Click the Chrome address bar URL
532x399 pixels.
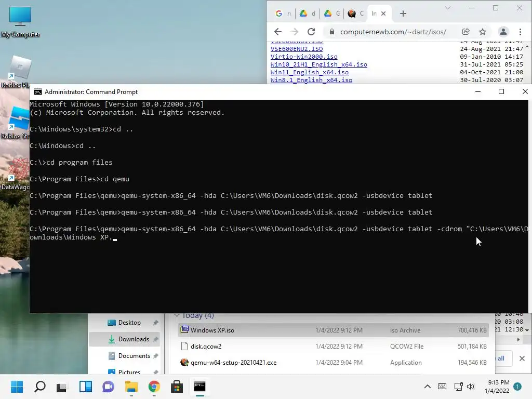click(393, 32)
